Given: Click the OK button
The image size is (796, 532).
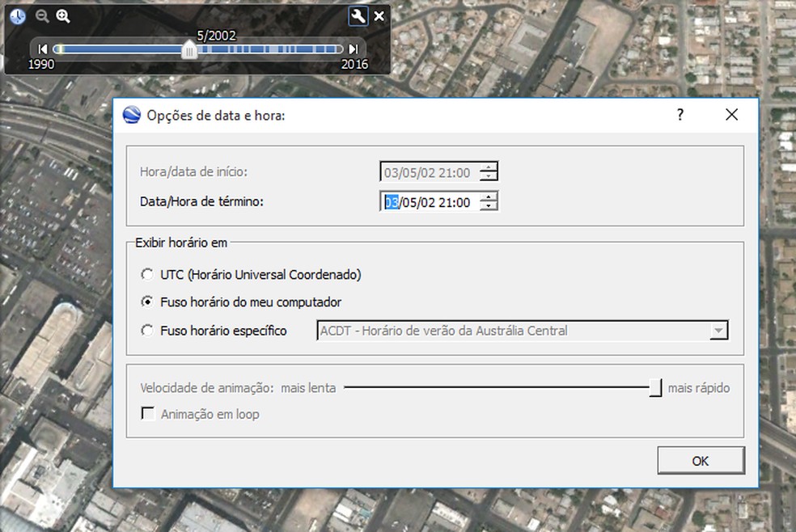Looking at the screenshot, I should click(701, 461).
